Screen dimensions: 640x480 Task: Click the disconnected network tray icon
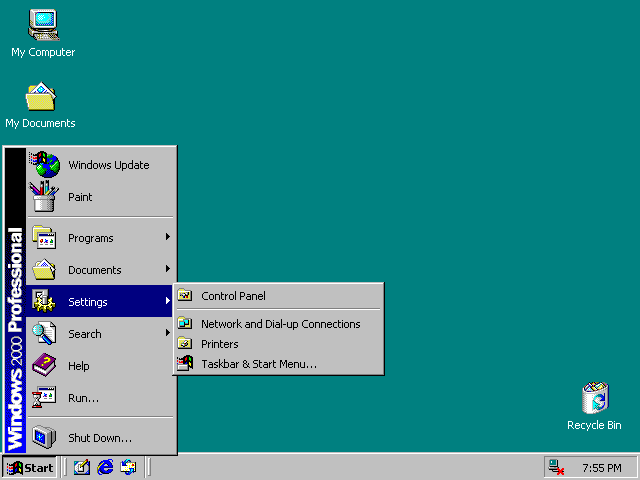[x=556, y=467]
